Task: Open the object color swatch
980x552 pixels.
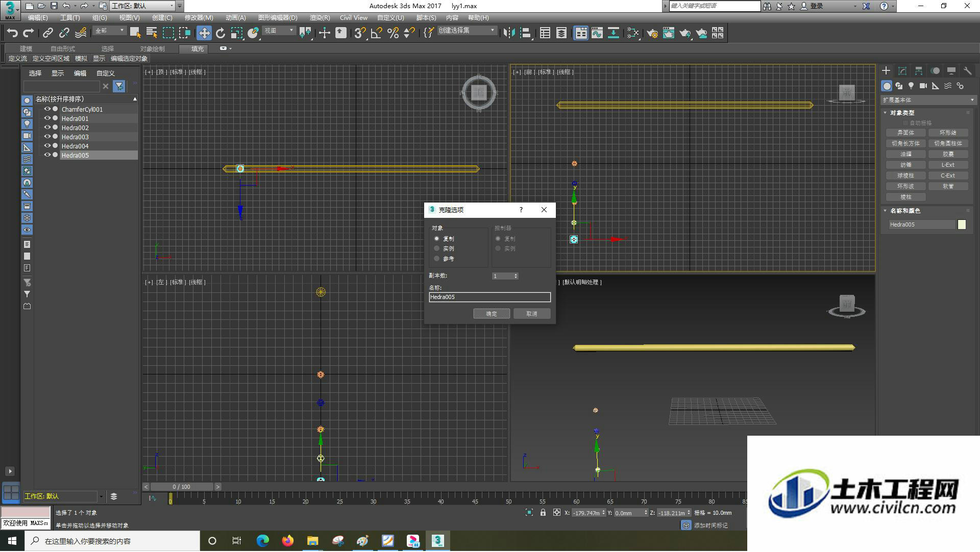Action: coord(962,224)
